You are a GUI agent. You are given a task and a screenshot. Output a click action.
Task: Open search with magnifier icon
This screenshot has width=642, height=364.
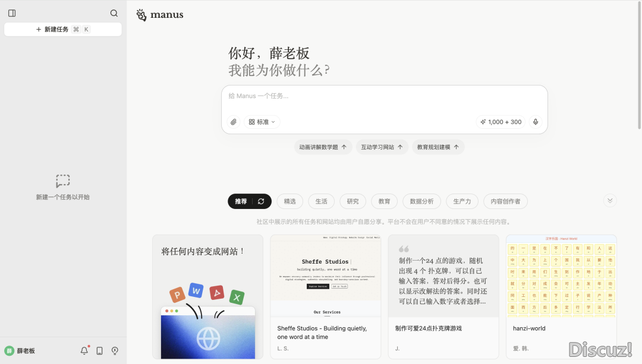[x=114, y=13]
